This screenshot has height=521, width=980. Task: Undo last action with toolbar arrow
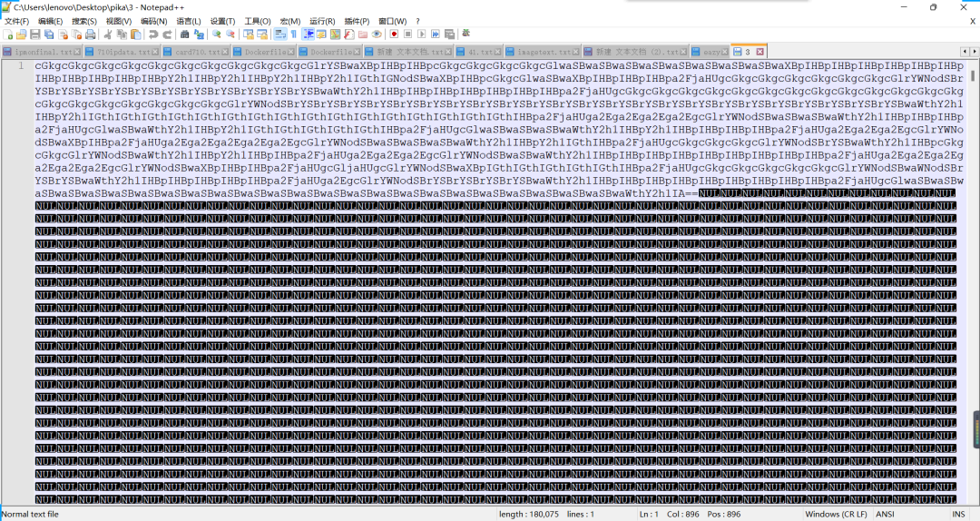[x=153, y=34]
